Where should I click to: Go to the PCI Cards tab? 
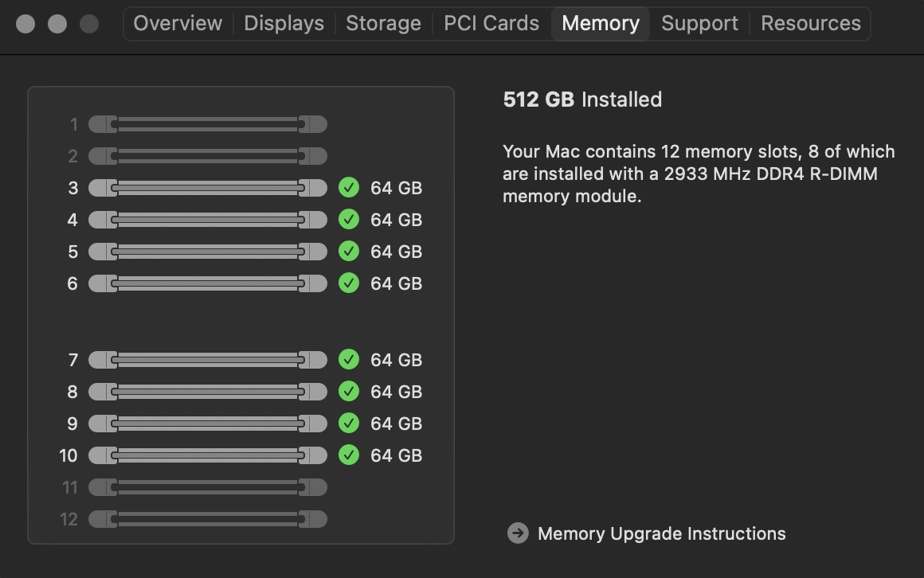tap(491, 23)
